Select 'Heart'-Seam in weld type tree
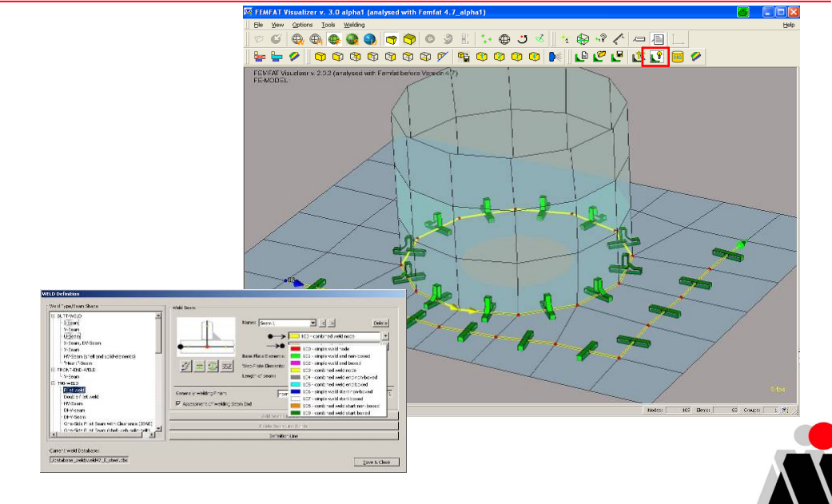The image size is (832, 504). point(78,363)
